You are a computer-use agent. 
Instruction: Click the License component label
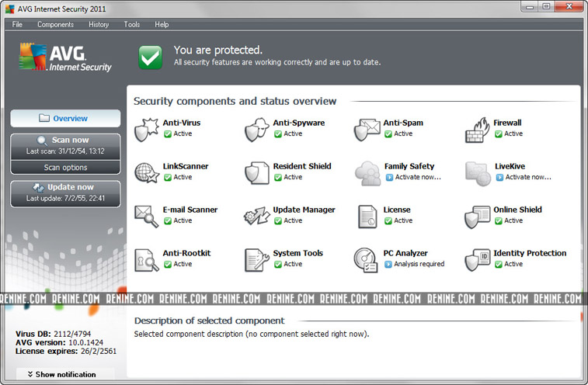pyautogui.click(x=397, y=210)
